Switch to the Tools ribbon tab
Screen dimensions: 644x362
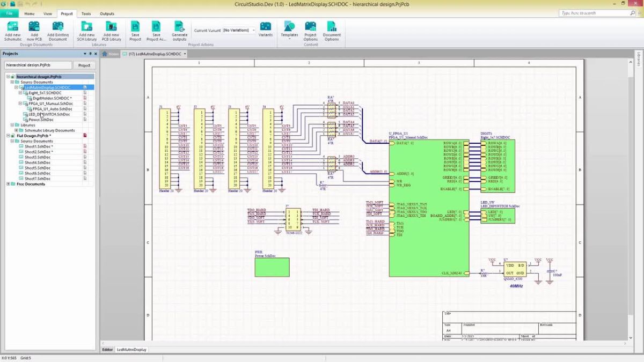click(85, 13)
